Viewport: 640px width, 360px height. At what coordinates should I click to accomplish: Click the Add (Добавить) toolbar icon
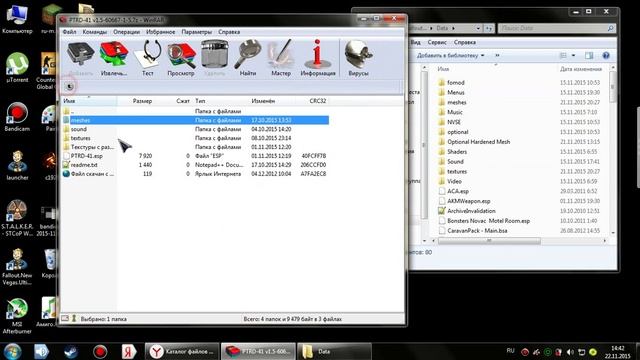pos(80,58)
